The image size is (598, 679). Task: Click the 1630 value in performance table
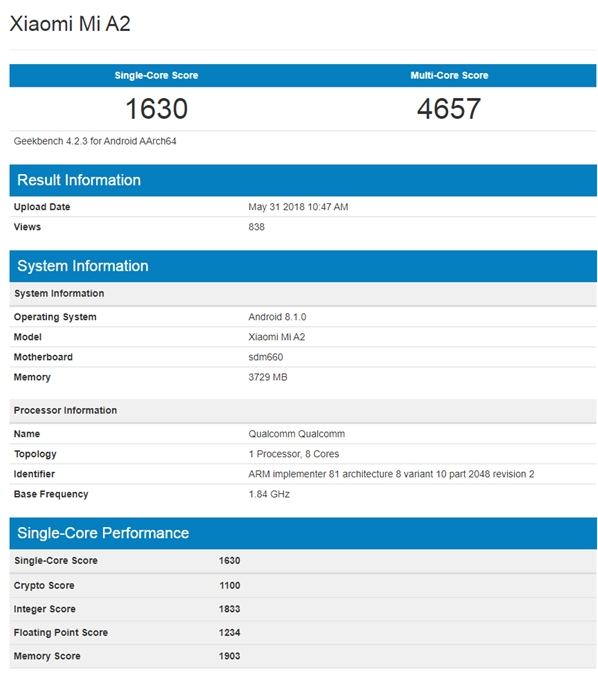point(229,561)
